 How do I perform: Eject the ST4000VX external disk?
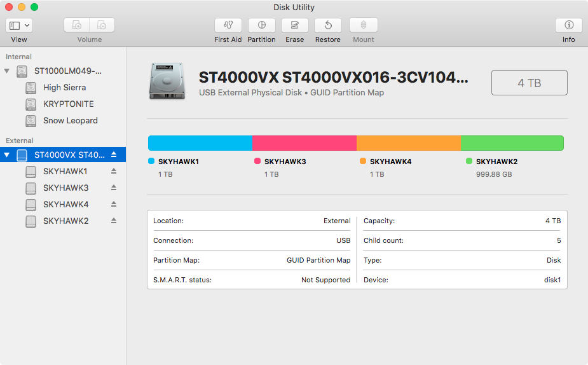114,155
